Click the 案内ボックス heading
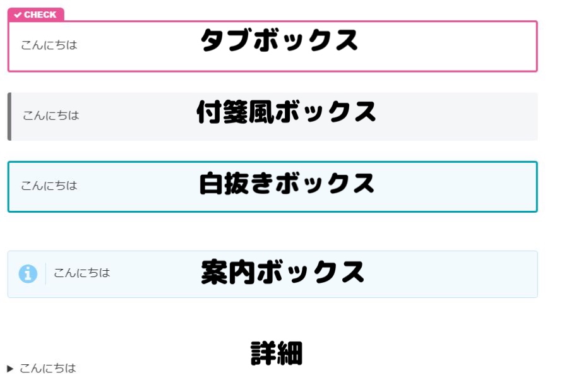 click(283, 271)
